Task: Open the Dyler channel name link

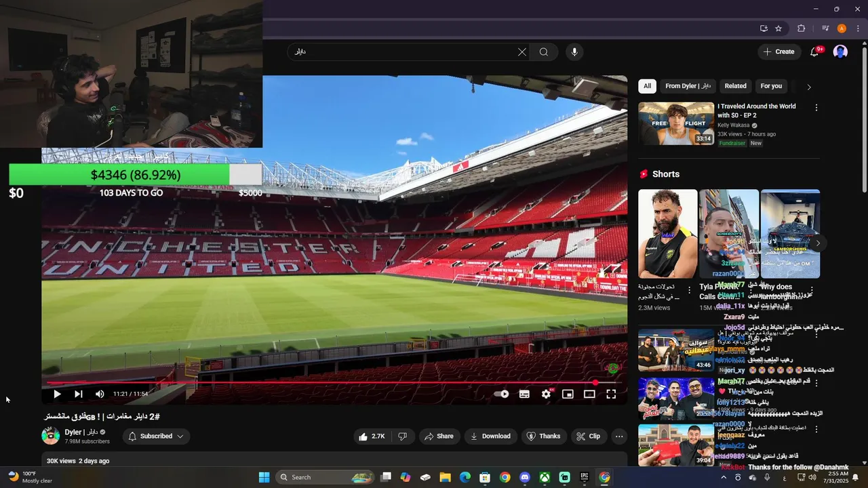Action: 81,432
